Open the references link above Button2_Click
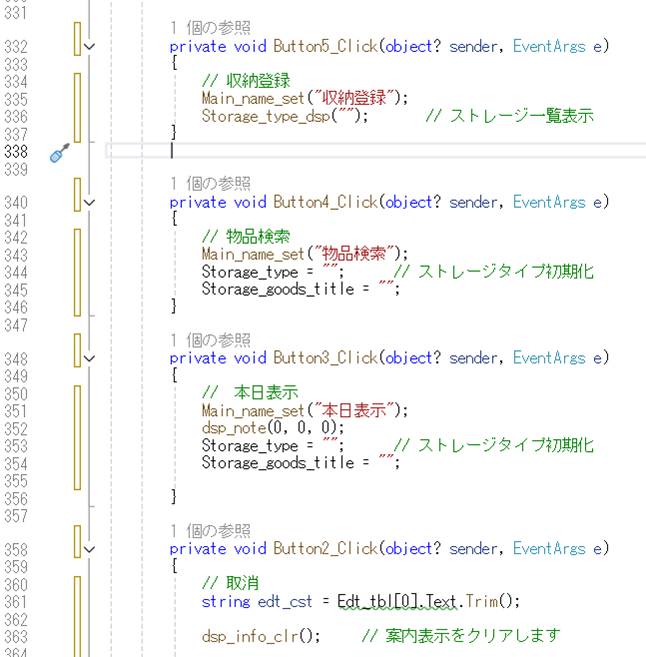Screen dimensions: 646x657 pyautogui.click(x=210, y=530)
